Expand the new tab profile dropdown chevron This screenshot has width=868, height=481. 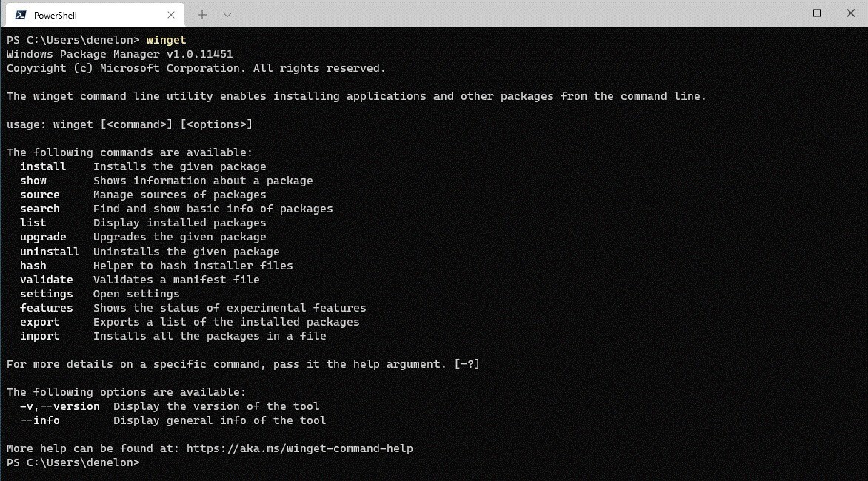pyautogui.click(x=227, y=15)
